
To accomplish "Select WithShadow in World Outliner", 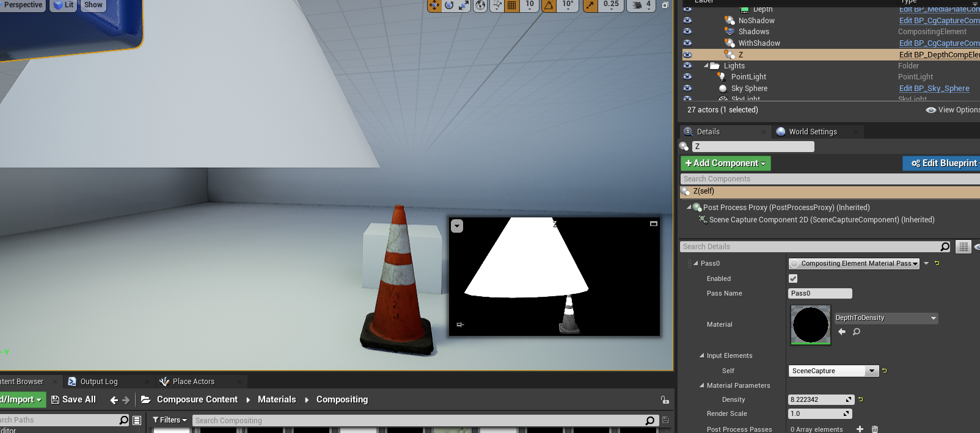I will (x=759, y=43).
